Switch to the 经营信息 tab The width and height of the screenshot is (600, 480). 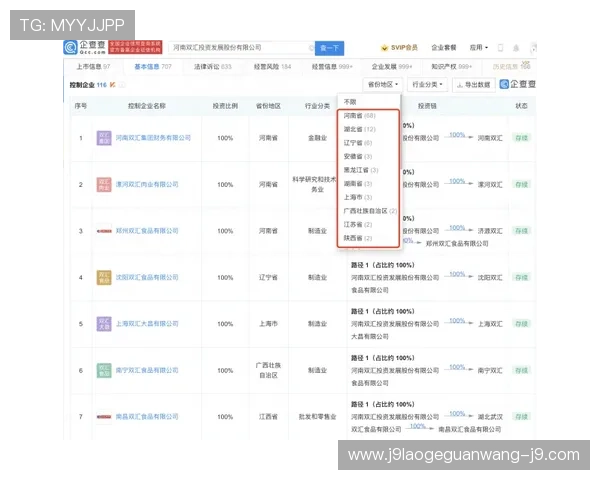pos(332,67)
